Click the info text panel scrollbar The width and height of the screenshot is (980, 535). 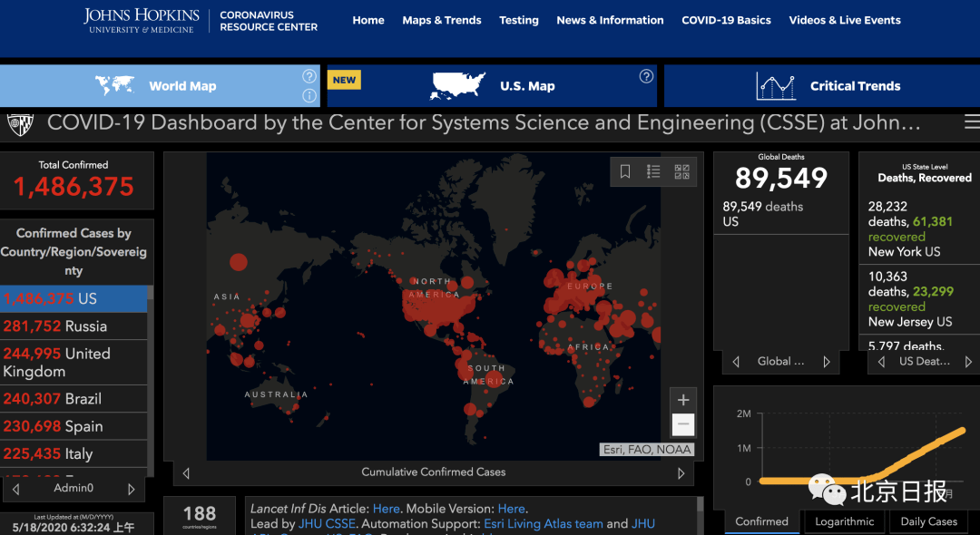coord(700,516)
